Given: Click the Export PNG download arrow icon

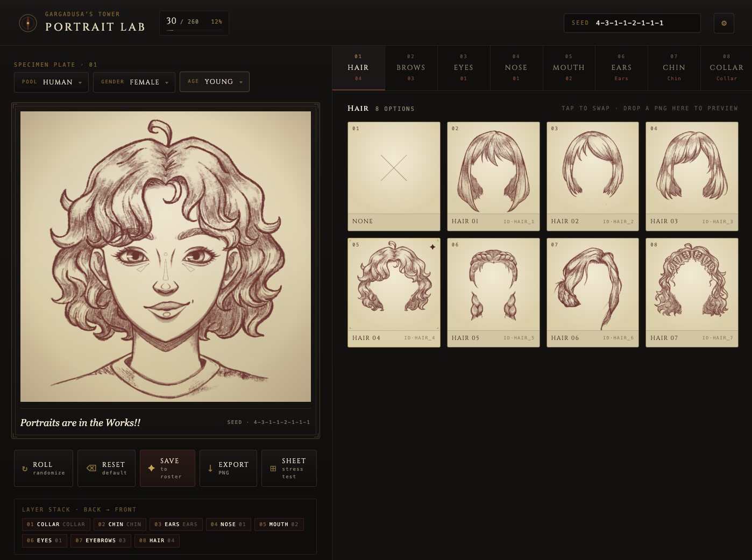Looking at the screenshot, I should coord(210,468).
